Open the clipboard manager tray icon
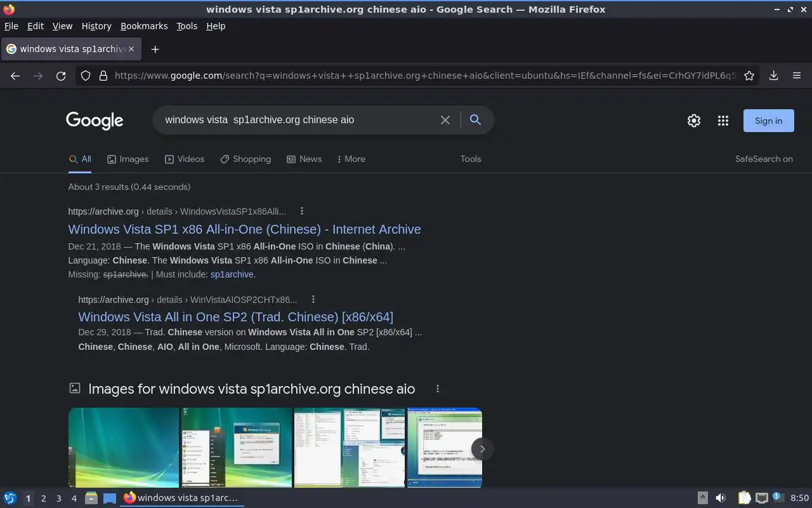The height and width of the screenshot is (508, 812). [745, 498]
